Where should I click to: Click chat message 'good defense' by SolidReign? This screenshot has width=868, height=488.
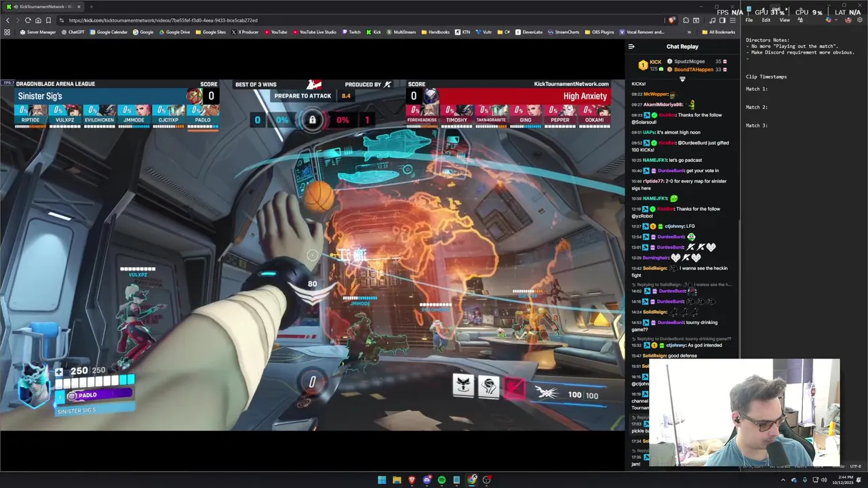[683, 356]
